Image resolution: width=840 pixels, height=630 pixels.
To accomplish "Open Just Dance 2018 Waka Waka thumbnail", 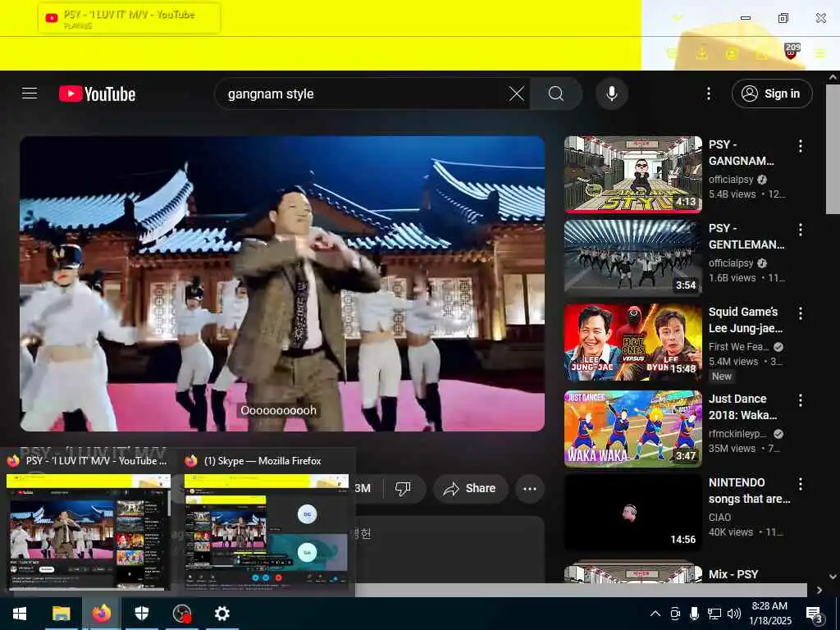I will click(632, 428).
